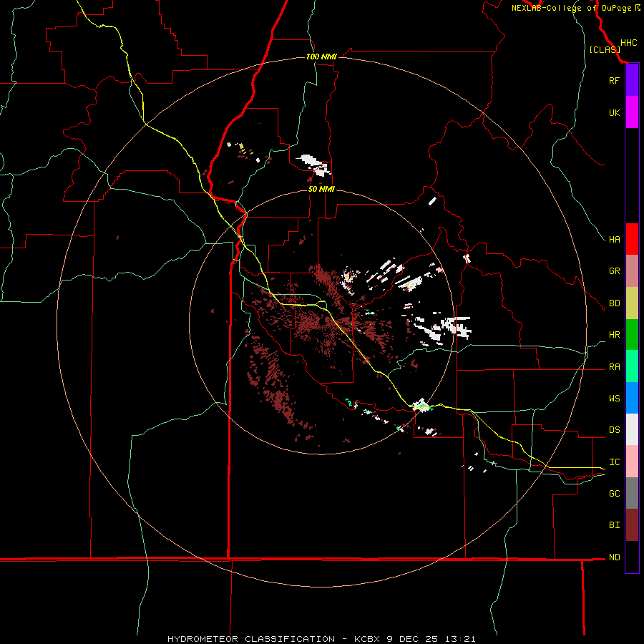The width and height of the screenshot is (644, 644).
Task: Click the UK magenta legend swatch
Action: [x=632, y=112]
